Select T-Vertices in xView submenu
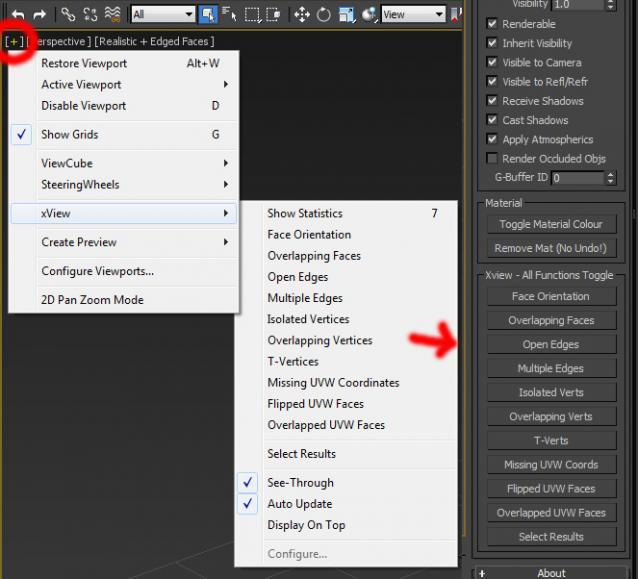Viewport: 638px width, 579px height. click(346, 362)
